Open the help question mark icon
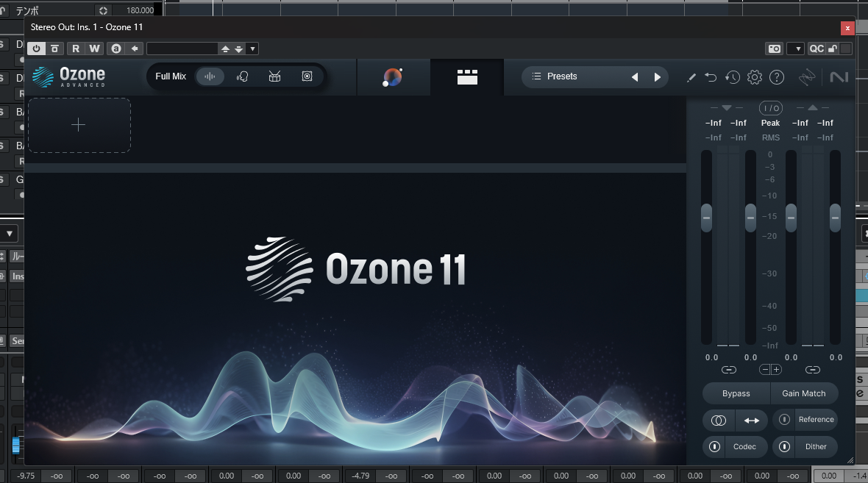This screenshot has height=483, width=868. [777, 77]
